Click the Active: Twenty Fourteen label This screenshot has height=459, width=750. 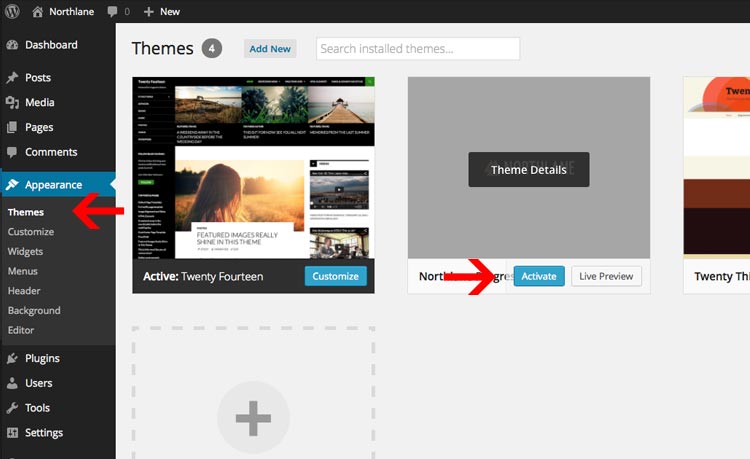coord(203,276)
